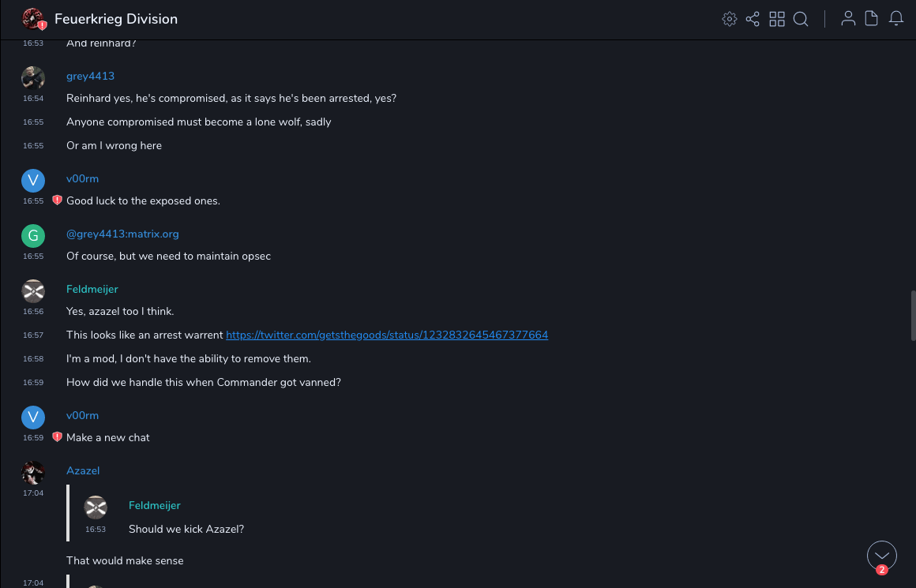
Task: Click red shield beside "Make a new chat"
Action: 57,437
